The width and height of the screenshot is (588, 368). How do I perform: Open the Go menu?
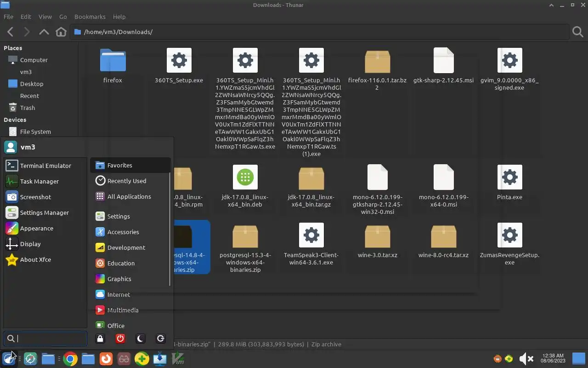tap(63, 17)
